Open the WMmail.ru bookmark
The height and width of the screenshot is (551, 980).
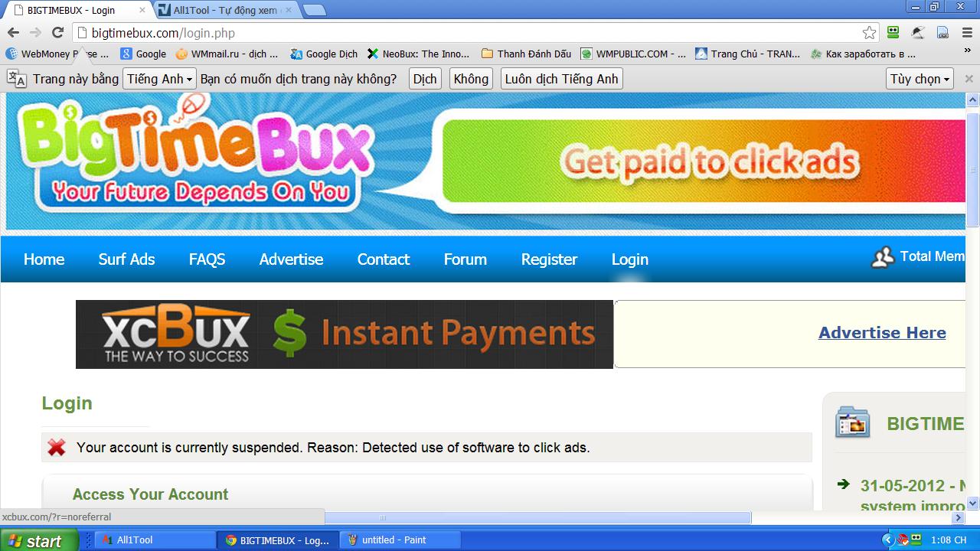227,54
